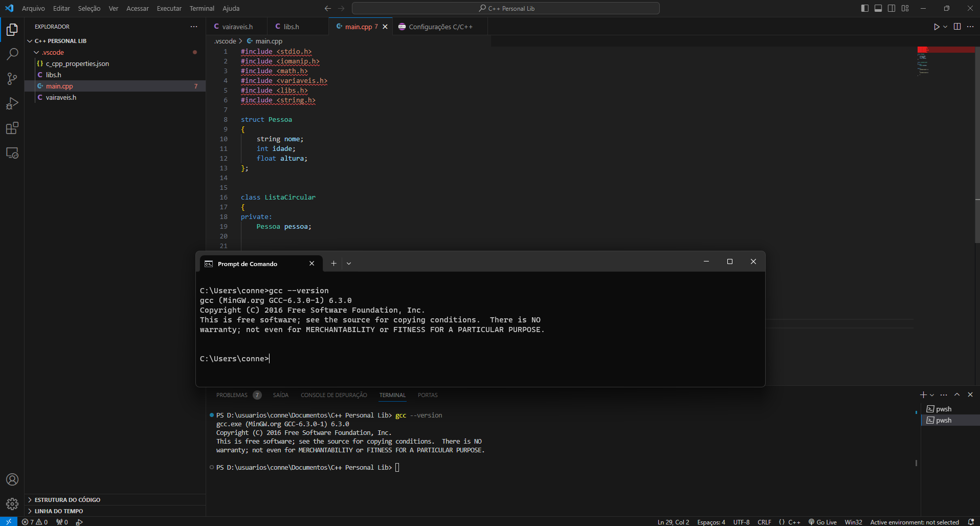Click the remote window status icon

(9, 522)
